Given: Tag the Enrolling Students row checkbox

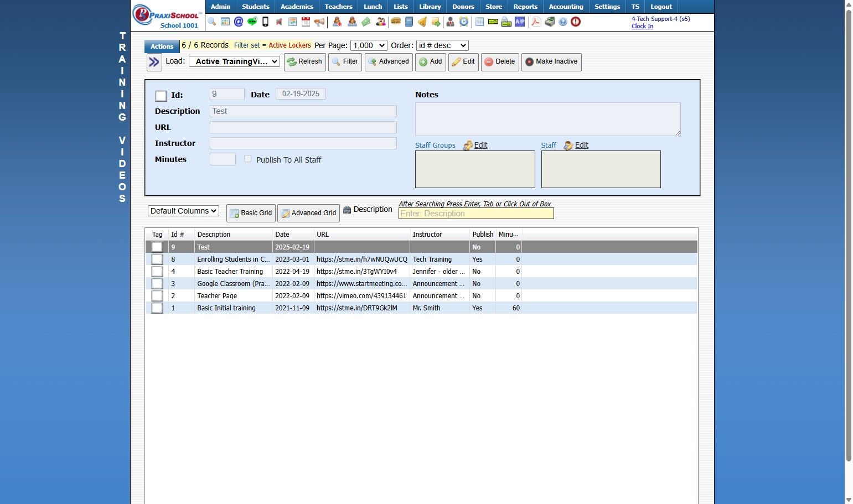Looking at the screenshot, I should tap(157, 259).
